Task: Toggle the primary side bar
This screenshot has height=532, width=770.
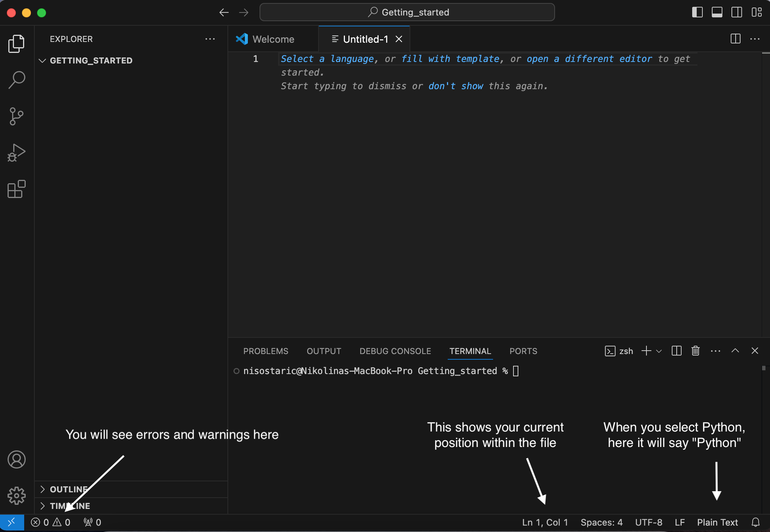Action: [697, 12]
